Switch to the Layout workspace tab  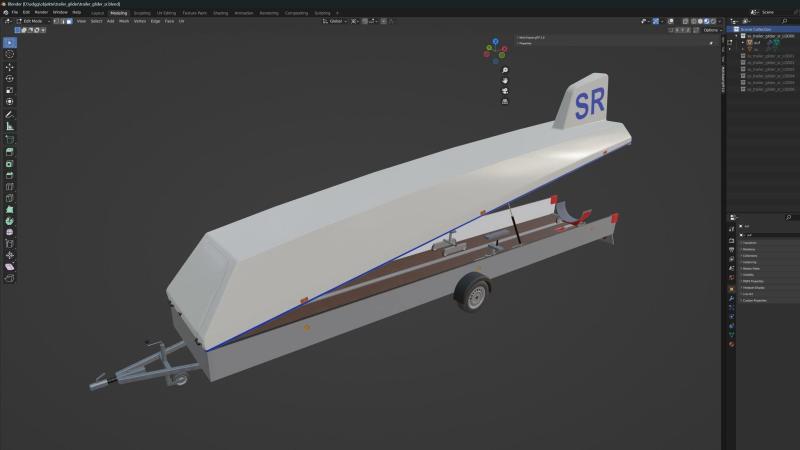pyautogui.click(x=97, y=13)
